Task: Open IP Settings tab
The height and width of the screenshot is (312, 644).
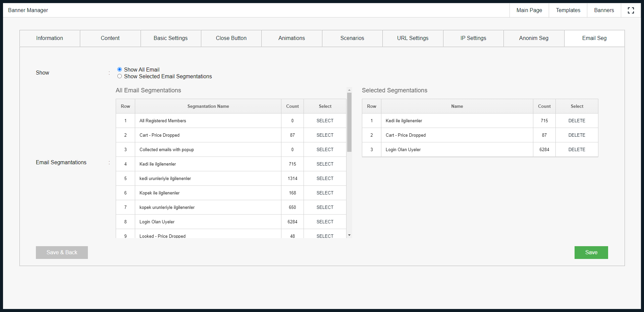Action: coord(473,38)
